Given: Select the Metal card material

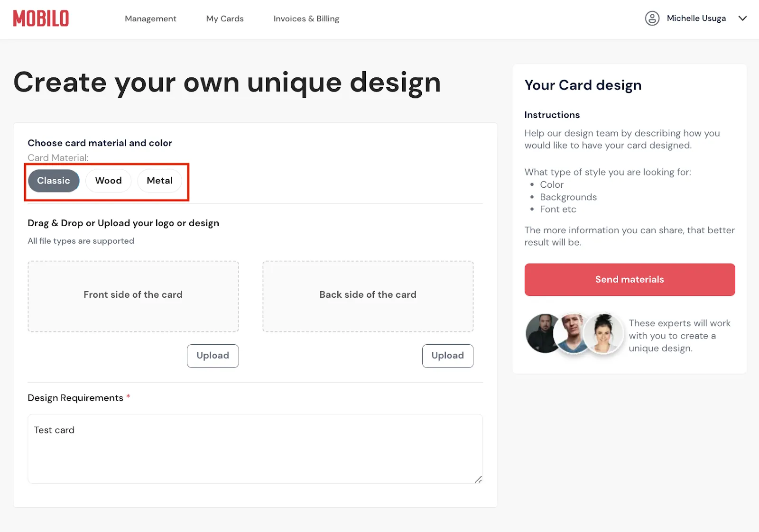Looking at the screenshot, I should pos(160,181).
